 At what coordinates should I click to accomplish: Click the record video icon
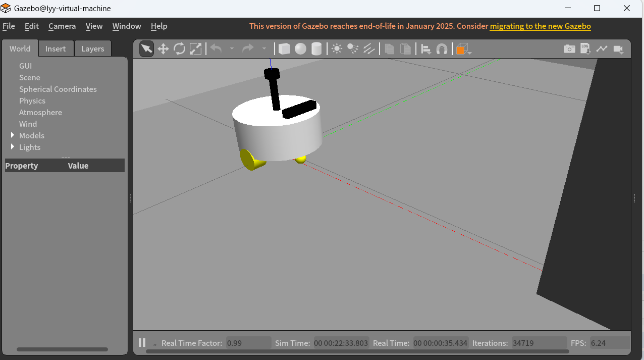coord(618,49)
